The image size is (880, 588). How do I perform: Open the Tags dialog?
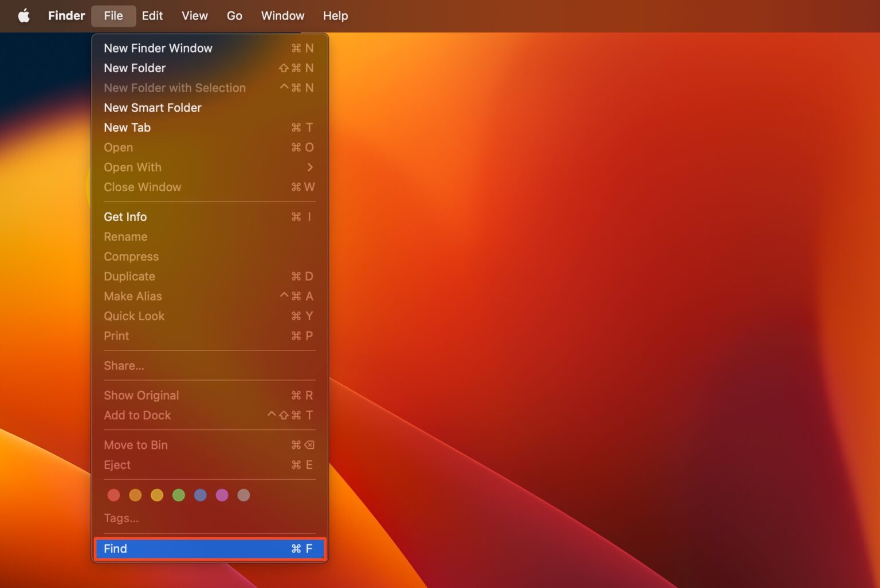121,518
